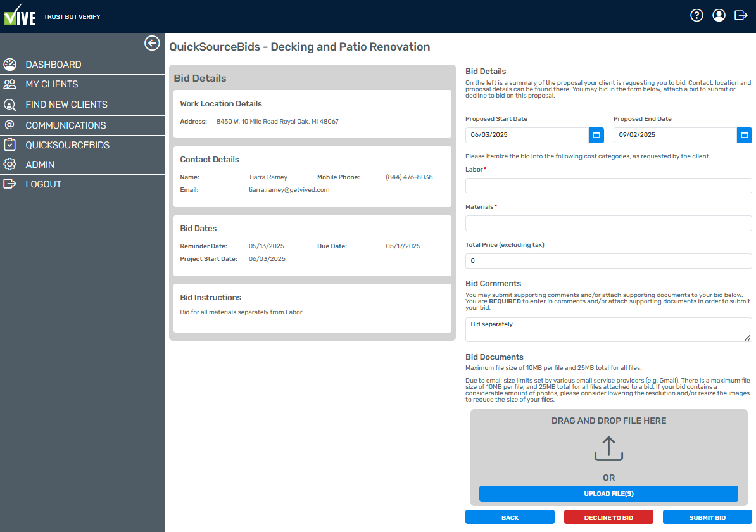
Task: Select the bid instructions text about materials
Action: [241, 312]
